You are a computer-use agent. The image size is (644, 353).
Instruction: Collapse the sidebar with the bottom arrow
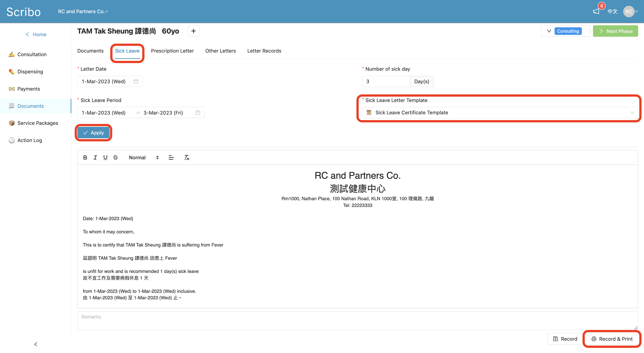click(36, 344)
